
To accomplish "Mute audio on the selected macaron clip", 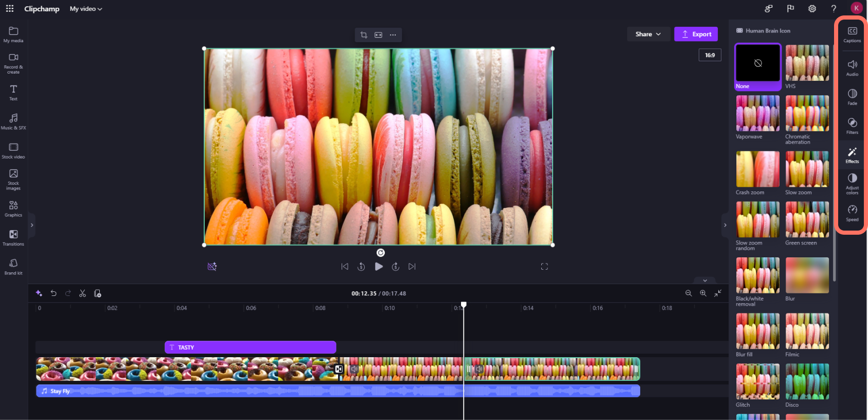I will 479,369.
